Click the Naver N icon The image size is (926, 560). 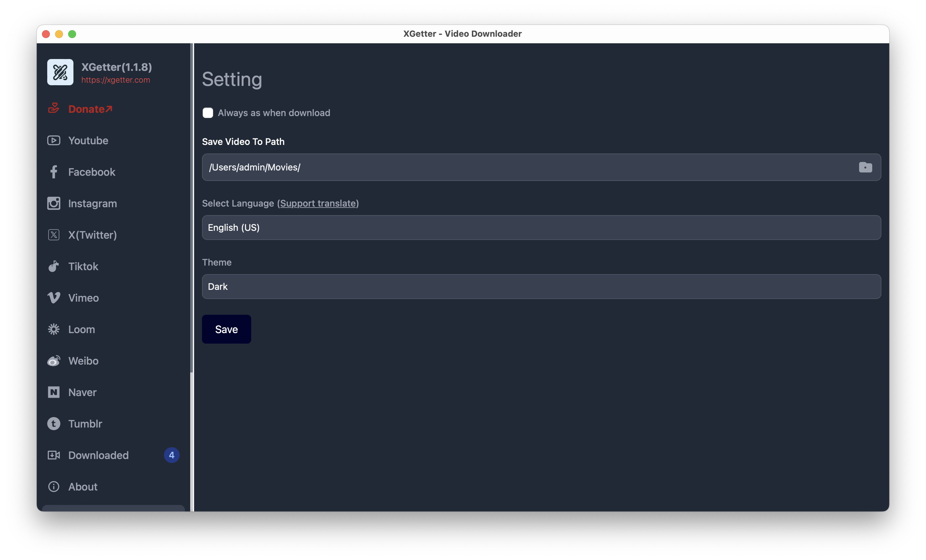[x=54, y=392]
